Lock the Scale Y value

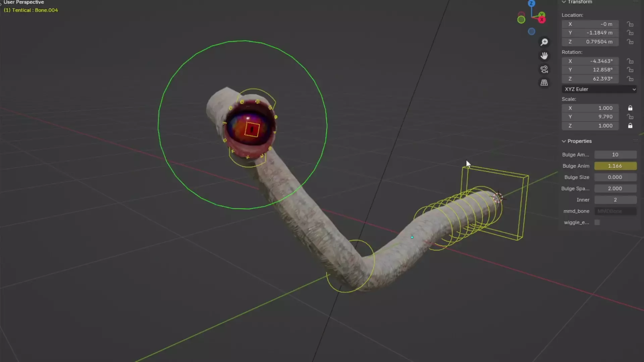click(x=630, y=117)
